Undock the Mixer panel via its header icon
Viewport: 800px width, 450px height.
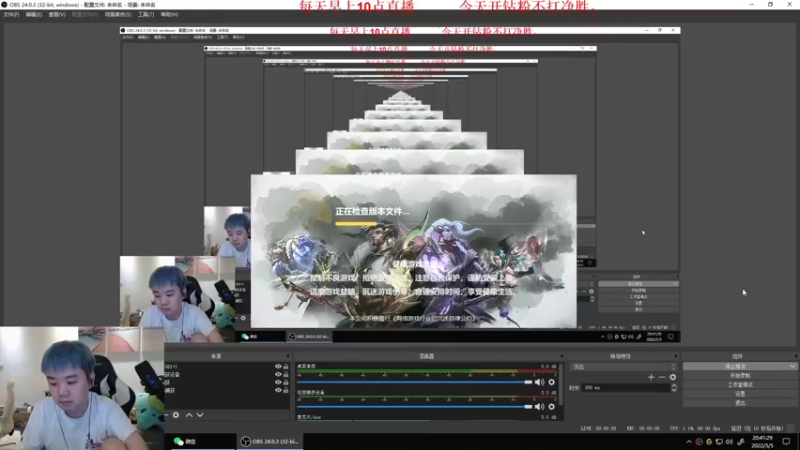562,356
